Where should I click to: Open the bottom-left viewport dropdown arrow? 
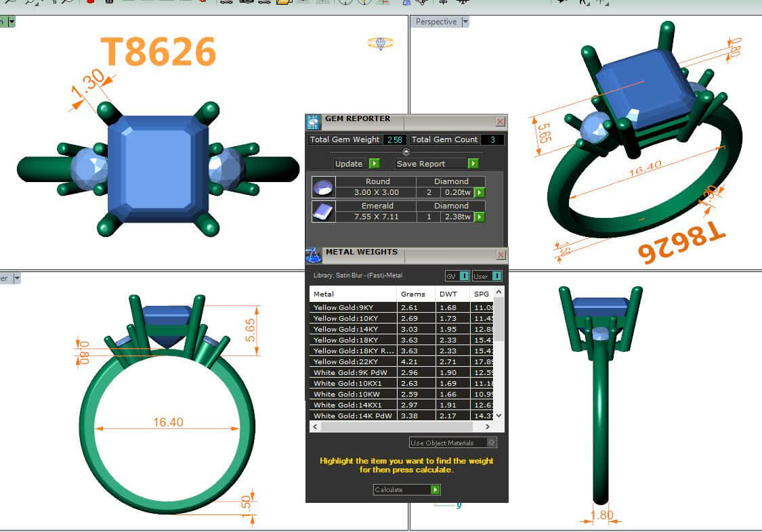(17, 278)
